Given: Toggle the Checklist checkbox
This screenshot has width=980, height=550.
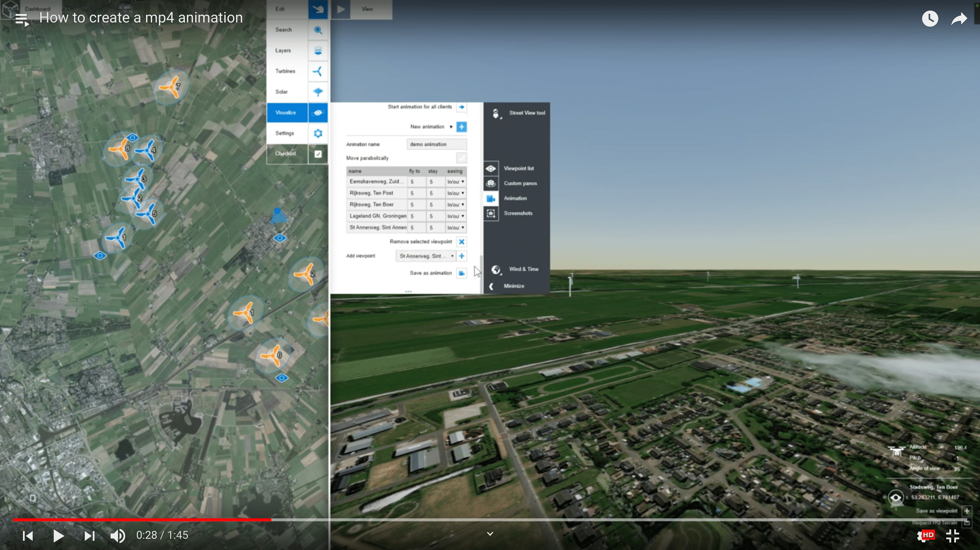Looking at the screenshot, I should pos(318,154).
